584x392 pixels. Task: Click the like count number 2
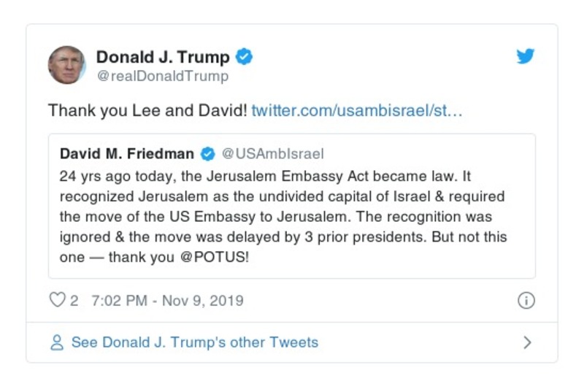pyautogui.click(x=74, y=301)
